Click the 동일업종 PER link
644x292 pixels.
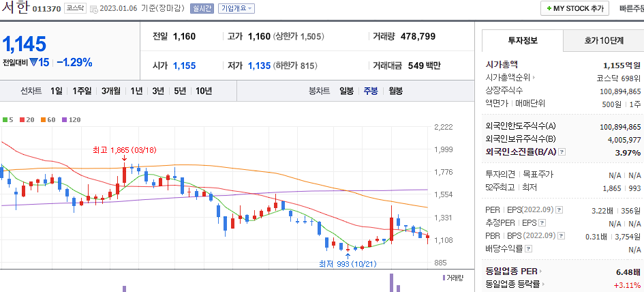tap(511, 272)
